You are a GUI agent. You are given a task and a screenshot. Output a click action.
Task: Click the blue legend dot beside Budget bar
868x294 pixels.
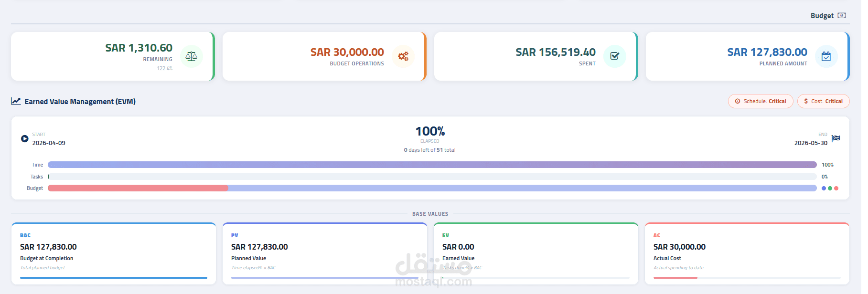(x=824, y=189)
